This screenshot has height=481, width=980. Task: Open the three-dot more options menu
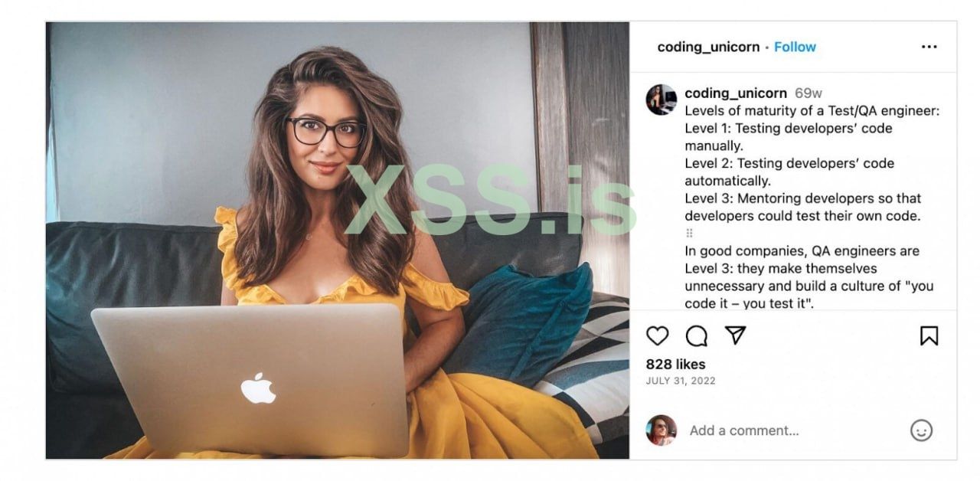(929, 47)
